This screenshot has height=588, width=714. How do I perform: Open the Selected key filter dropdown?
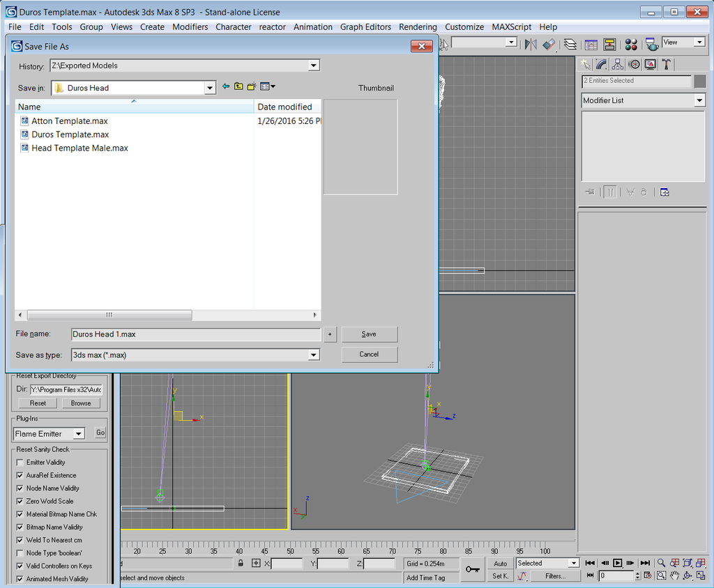(574, 563)
